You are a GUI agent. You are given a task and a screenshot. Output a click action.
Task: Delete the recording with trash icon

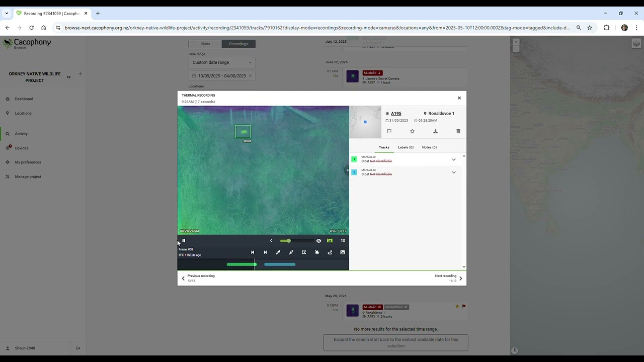458,131
